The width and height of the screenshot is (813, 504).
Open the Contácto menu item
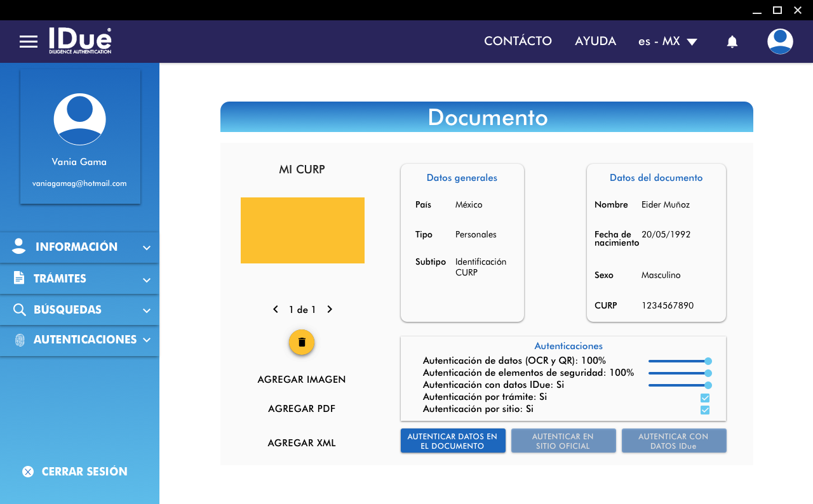[x=518, y=41]
